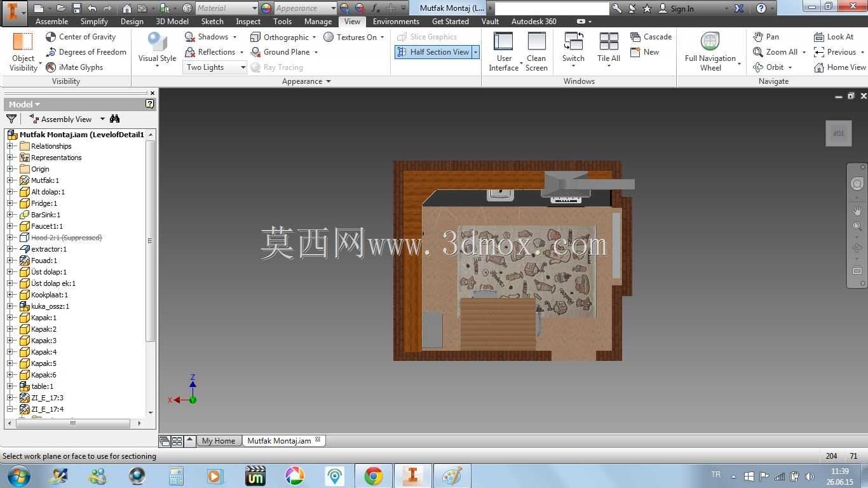The image size is (868, 488).
Task: Click Find binoculars icon in browser
Action: [x=114, y=119]
